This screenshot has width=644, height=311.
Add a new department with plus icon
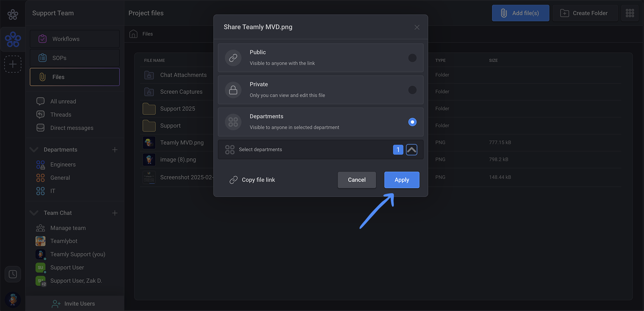pyautogui.click(x=115, y=150)
